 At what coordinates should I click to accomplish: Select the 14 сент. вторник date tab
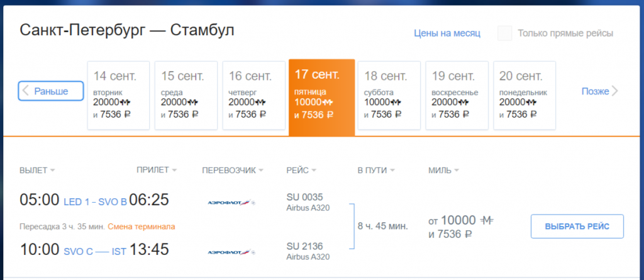118,96
